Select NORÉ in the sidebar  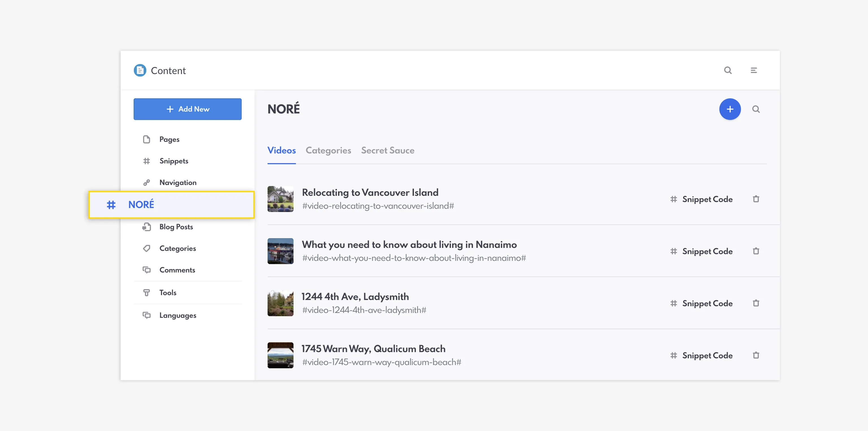coord(171,204)
